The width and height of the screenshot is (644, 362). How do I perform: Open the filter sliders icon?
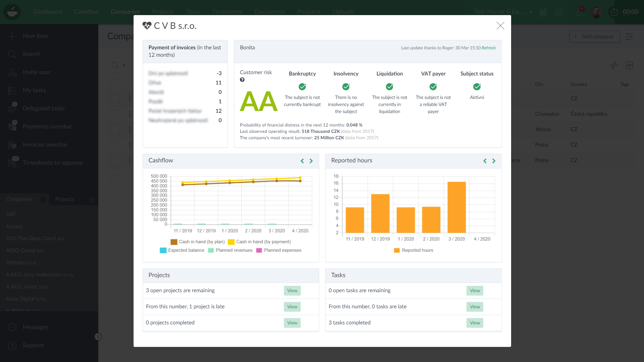click(x=629, y=37)
